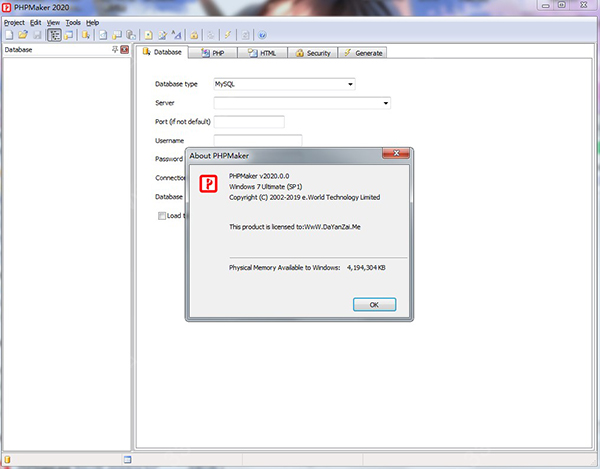600x469 pixels.
Task: Click the Port input field
Action: [249, 122]
